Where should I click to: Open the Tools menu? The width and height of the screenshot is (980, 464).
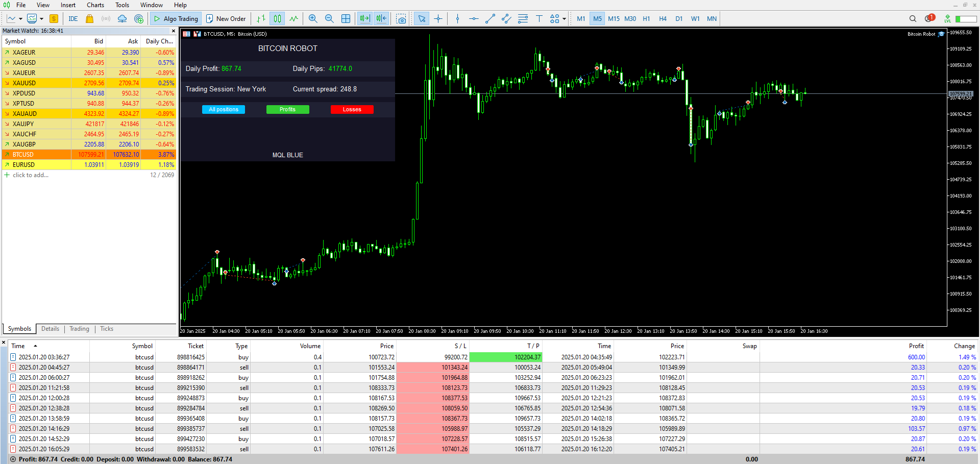point(122,5)
